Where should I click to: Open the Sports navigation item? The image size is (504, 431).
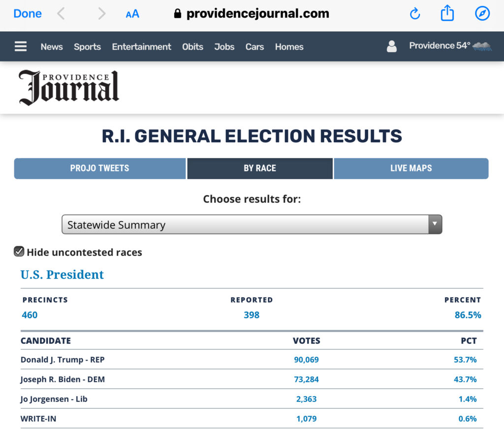(88, 47)
